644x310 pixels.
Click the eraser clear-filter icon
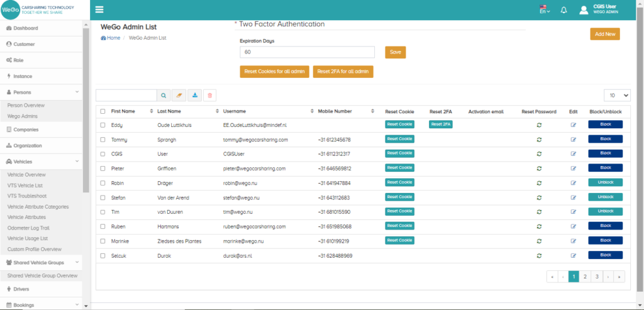[179, 96]
